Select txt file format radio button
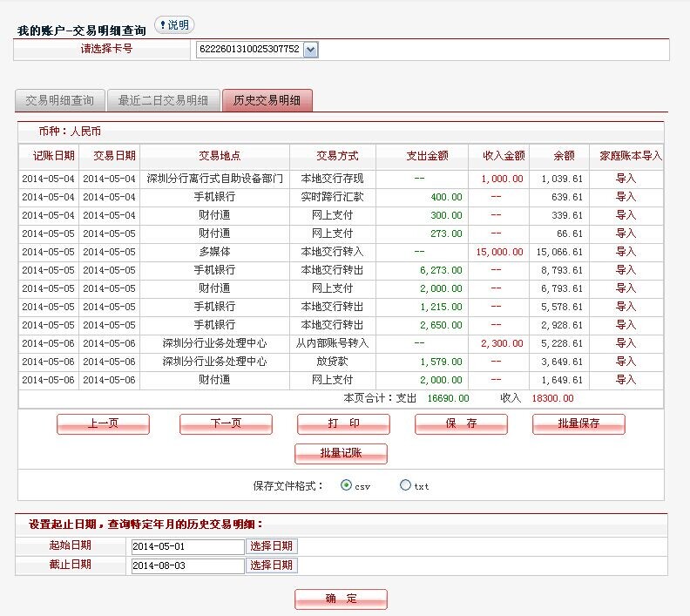Viewport: 690px width, 616px height. click(405, 485)
